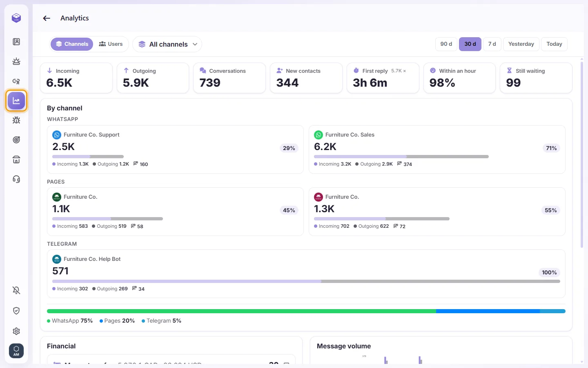Open the siren alerts sidebar icon
Viewport: 588px width, 368px height.
tap(16, 61)
